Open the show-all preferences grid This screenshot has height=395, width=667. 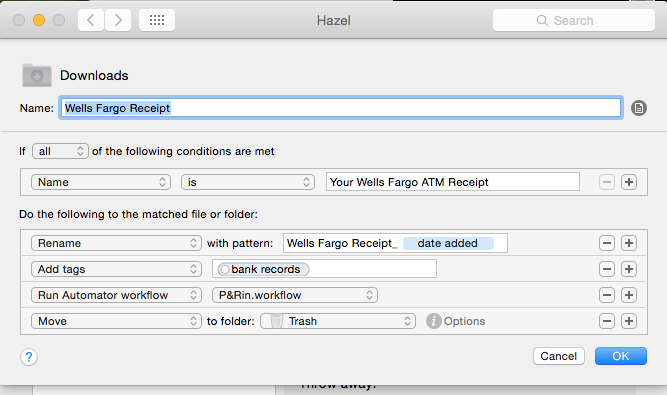[x=157, y=20]
